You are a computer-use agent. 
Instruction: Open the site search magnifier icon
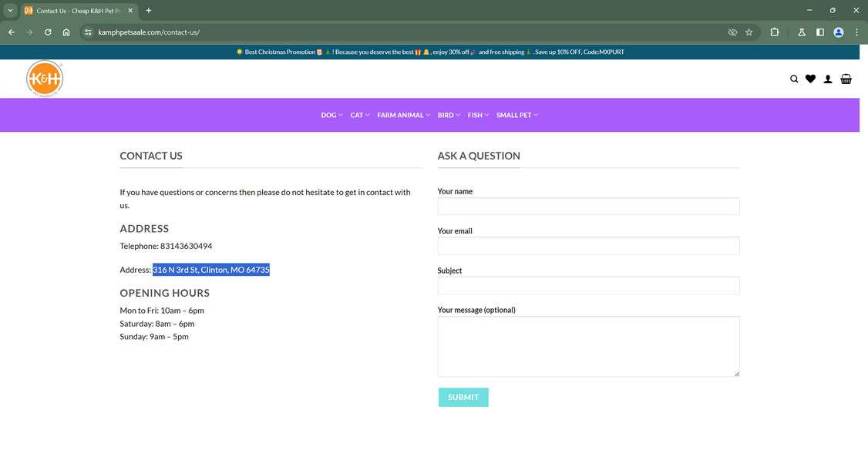(x=794, y=79)
